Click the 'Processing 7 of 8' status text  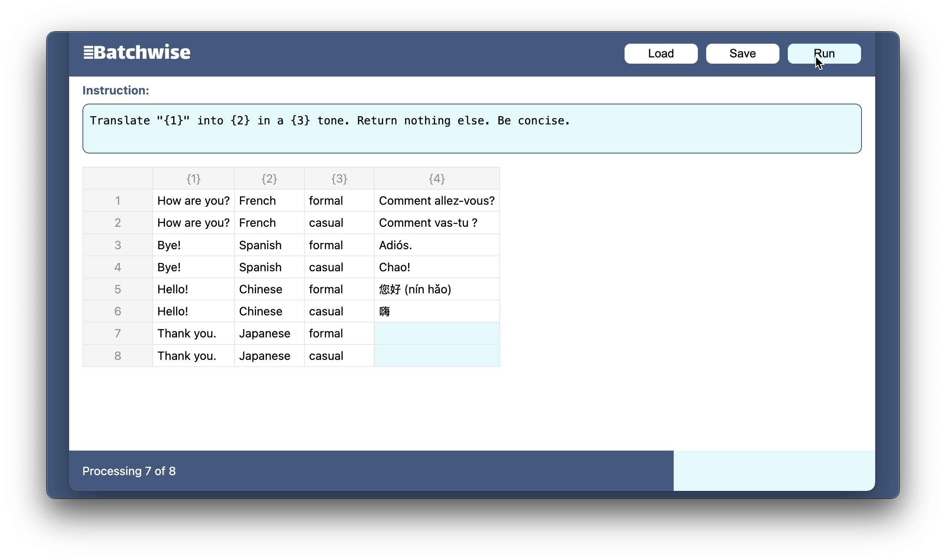[x=129, y=471]
